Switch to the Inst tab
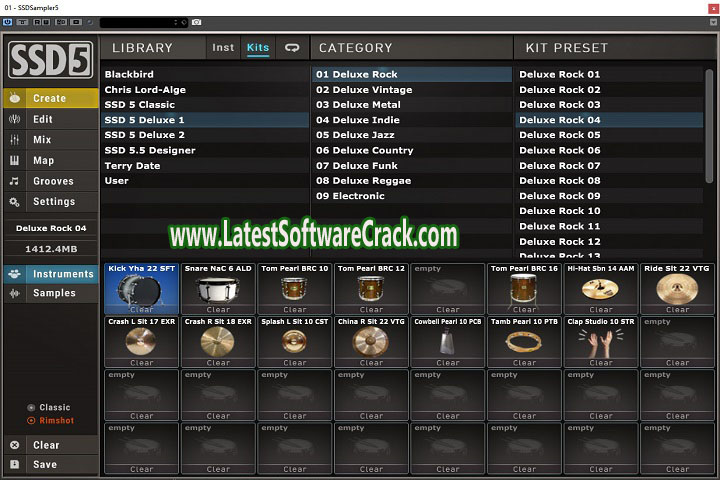720x480 pixels. coord(222,48)
